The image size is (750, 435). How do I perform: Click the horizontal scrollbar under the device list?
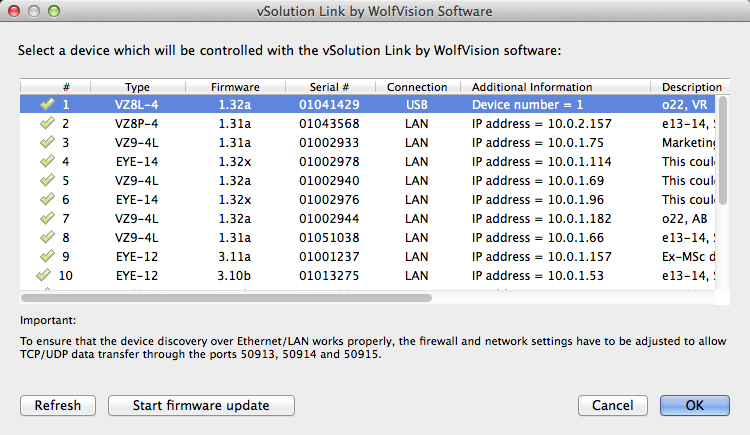227,297
